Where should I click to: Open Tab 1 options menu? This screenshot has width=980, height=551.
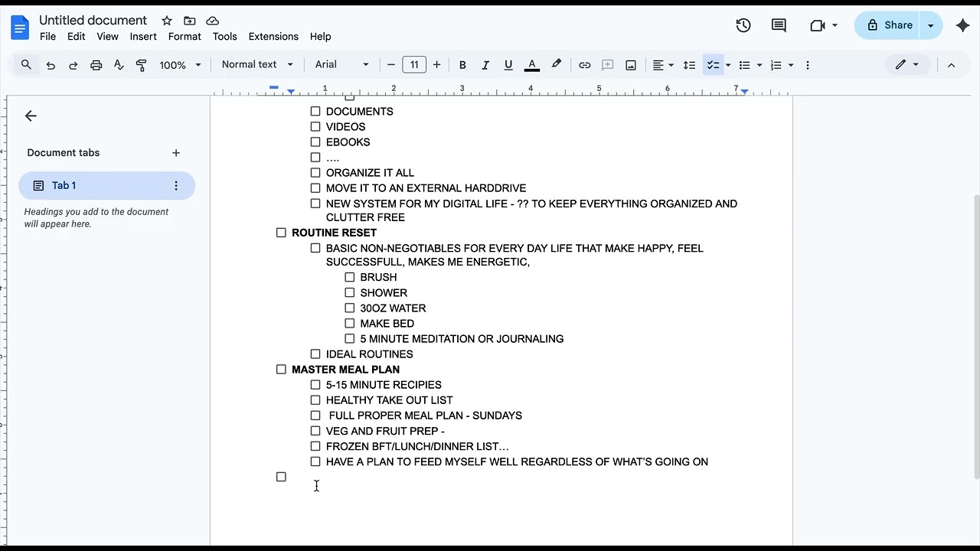pos(176,186)
